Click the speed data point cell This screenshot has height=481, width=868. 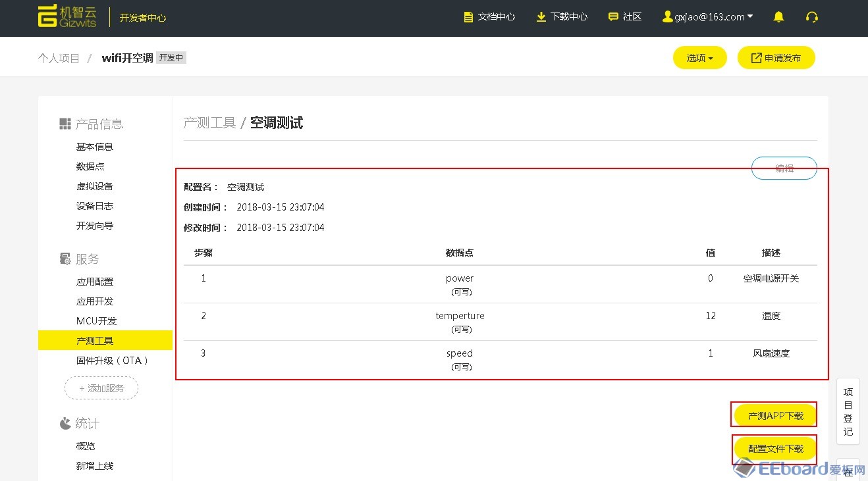click(x=460, y=359)
